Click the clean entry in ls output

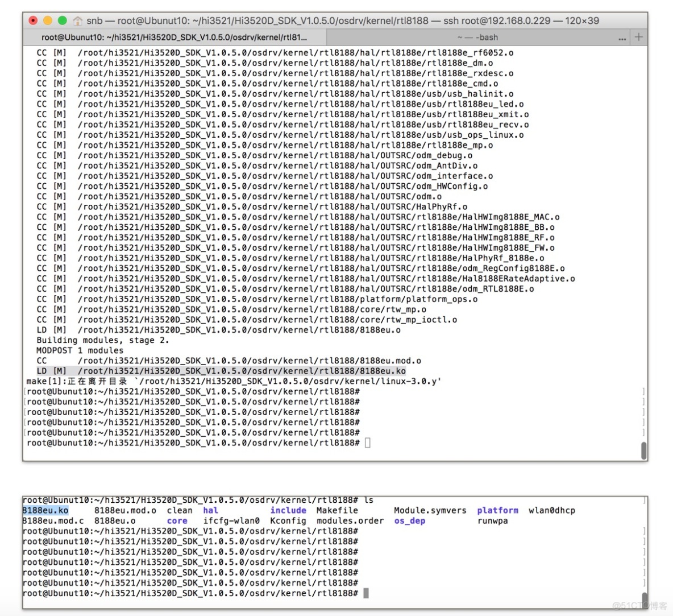(180, 510)
